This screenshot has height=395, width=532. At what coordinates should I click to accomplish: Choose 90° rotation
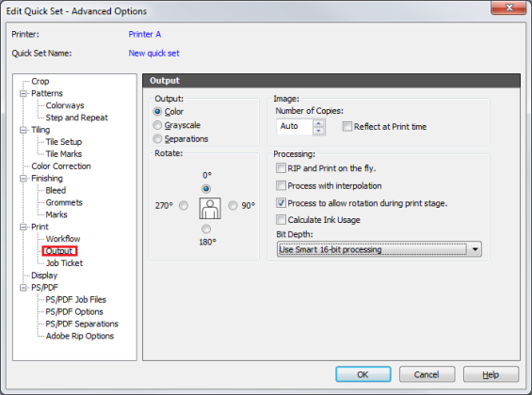point(233,206)
